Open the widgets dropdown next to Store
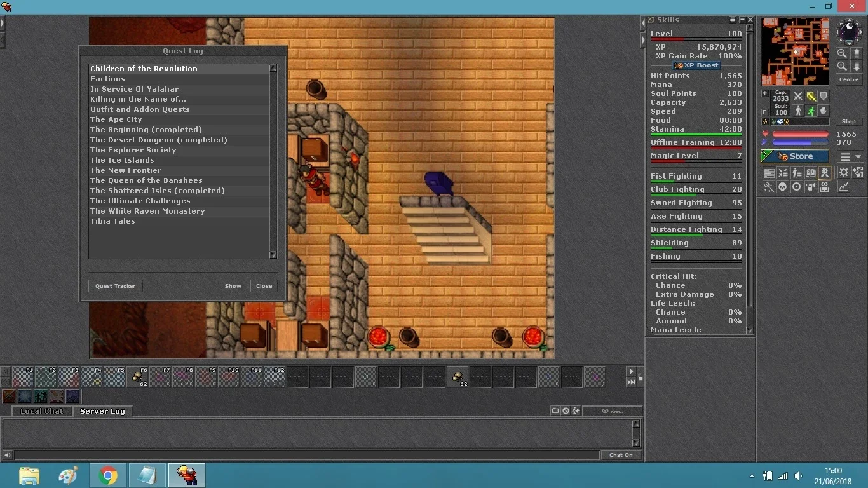 click(x=851, y=157)
